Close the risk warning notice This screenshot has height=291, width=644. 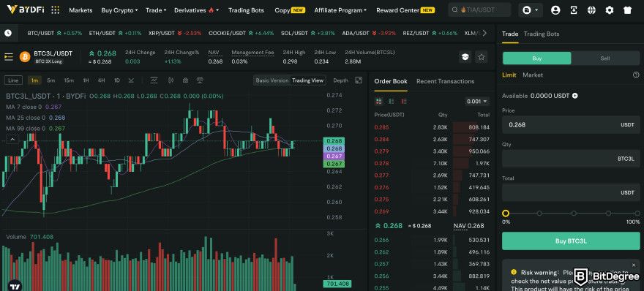[x=633, y=265]
